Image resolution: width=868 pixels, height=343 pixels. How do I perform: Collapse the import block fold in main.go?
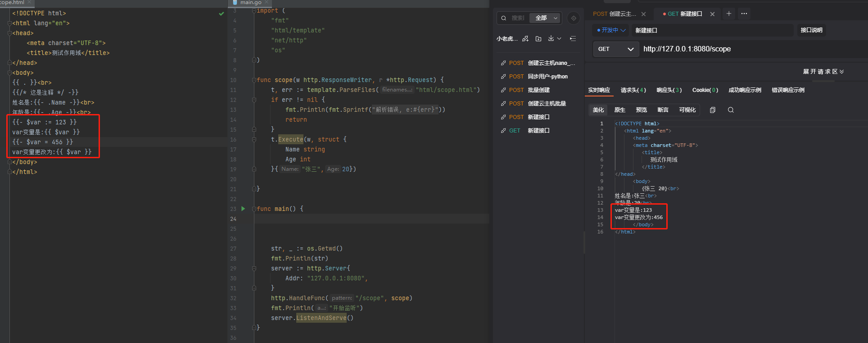pos(254,11)
